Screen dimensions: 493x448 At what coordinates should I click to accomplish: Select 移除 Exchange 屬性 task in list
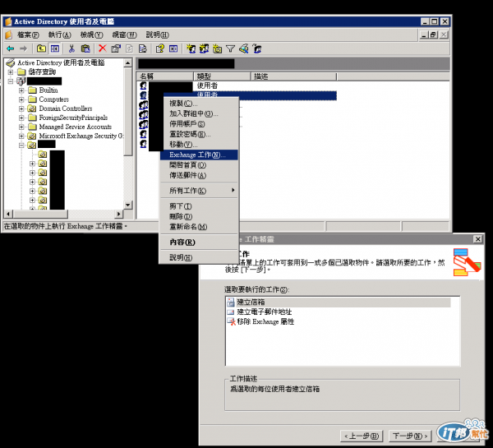[x=265, y=321]
